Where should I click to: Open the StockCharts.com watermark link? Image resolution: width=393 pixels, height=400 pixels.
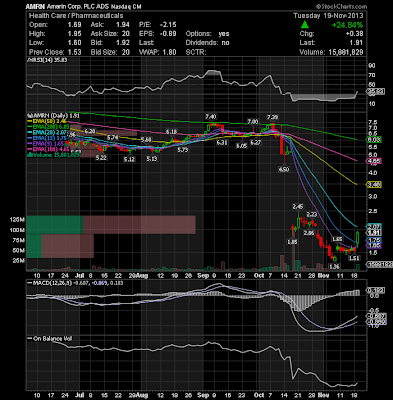(x=341, y=6)
